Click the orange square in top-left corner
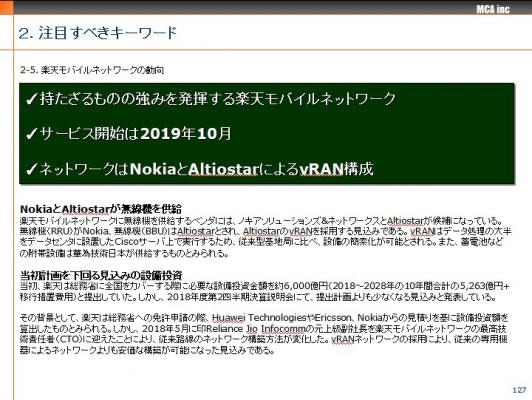532x400 pixels. (6, 7)
